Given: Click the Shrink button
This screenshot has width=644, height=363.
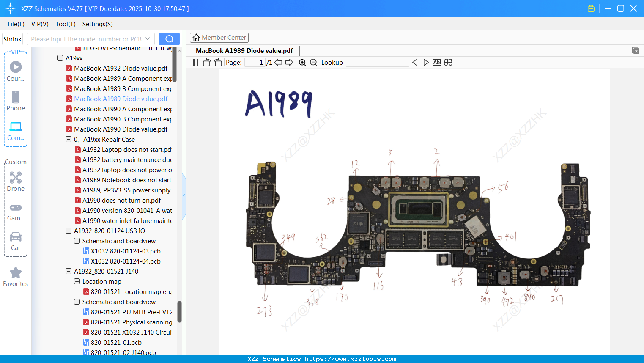Looking at the screenshot, I should pos(12,39).
